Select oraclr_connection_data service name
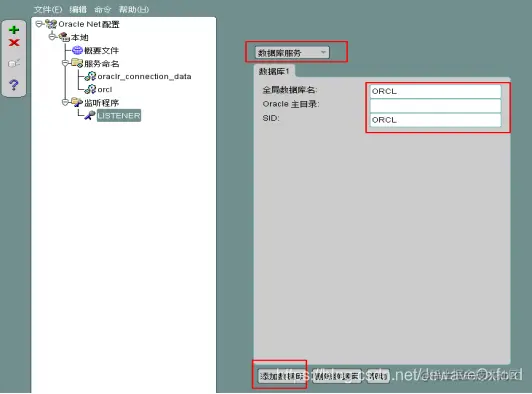The height and width of the screenshot is (394, 532). coord(144,76)
